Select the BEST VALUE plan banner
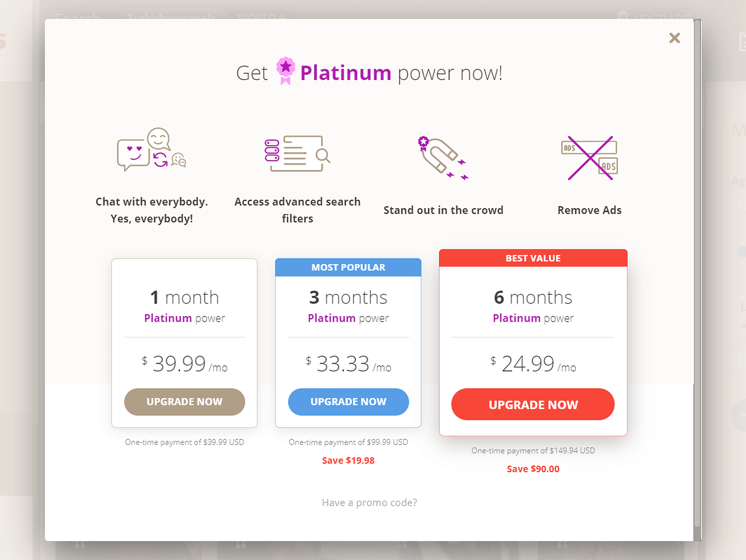Image resolution: width=746 pixels, height=560 pixels. coord(533,259)
